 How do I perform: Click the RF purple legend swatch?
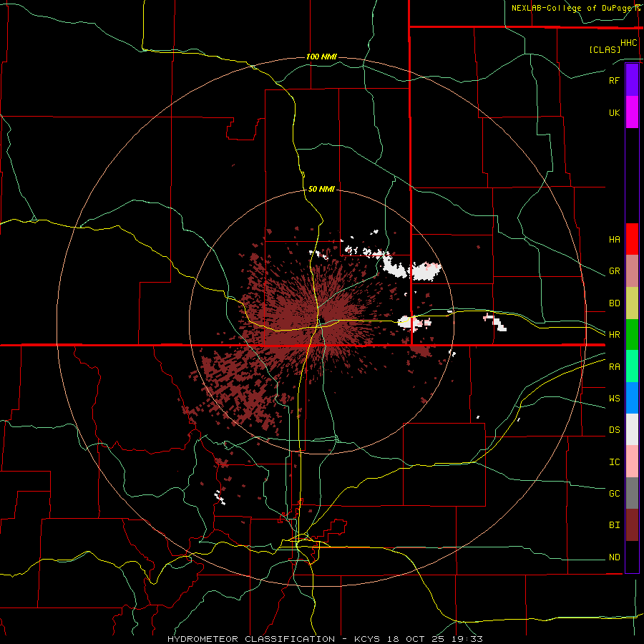(x=632, y=79)
